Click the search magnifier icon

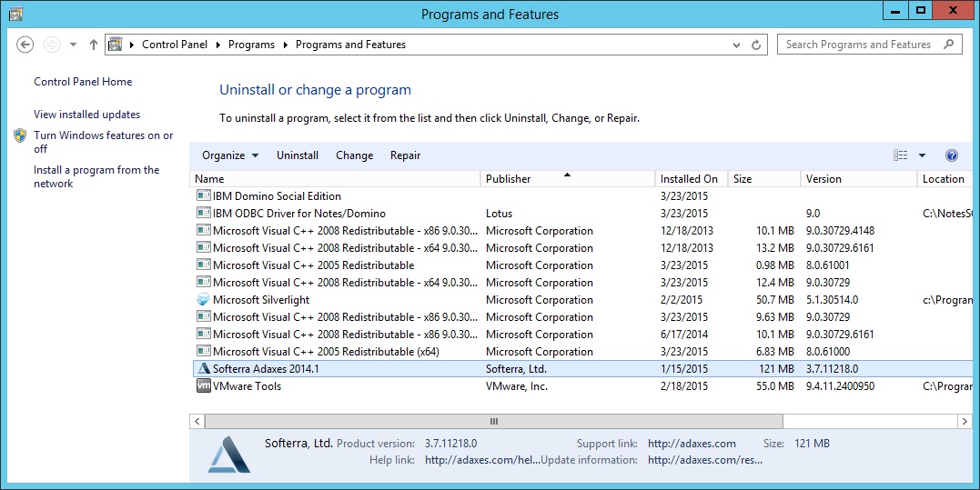[x=949, y=45]
